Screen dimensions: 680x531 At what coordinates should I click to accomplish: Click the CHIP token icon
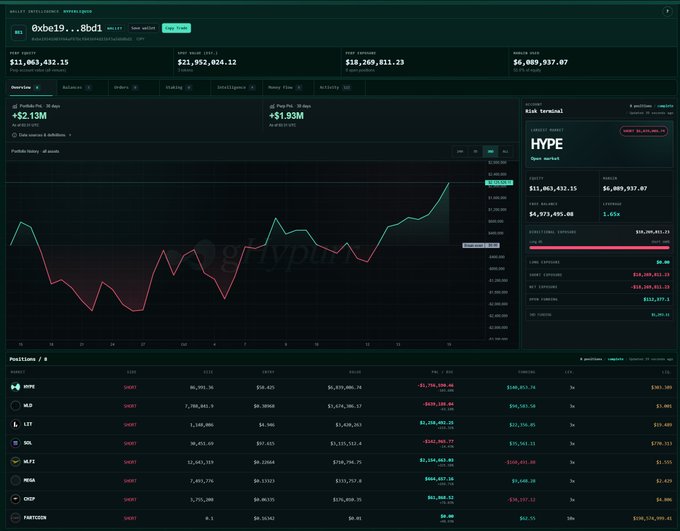15,499
